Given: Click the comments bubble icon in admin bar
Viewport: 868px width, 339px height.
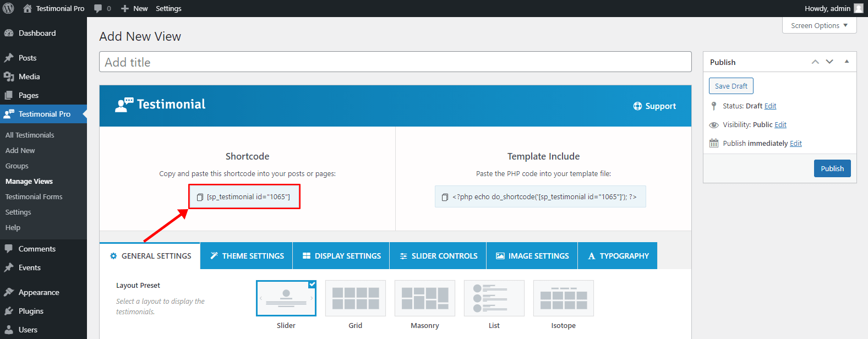Looking at the screenshot, I should (x=98, y=8).
